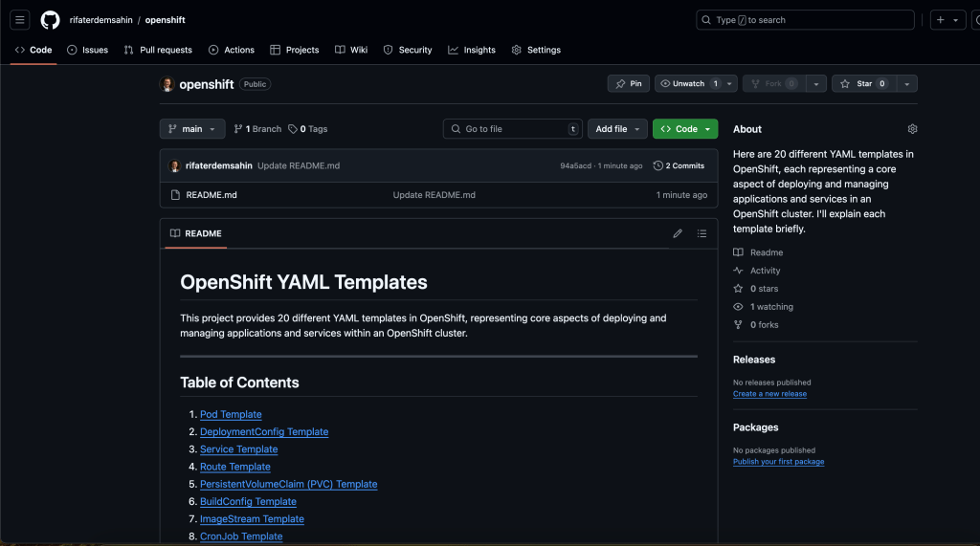980x546 pixels.
Task: Focus the 'Type / to search' box
Action: coord(805,20)
